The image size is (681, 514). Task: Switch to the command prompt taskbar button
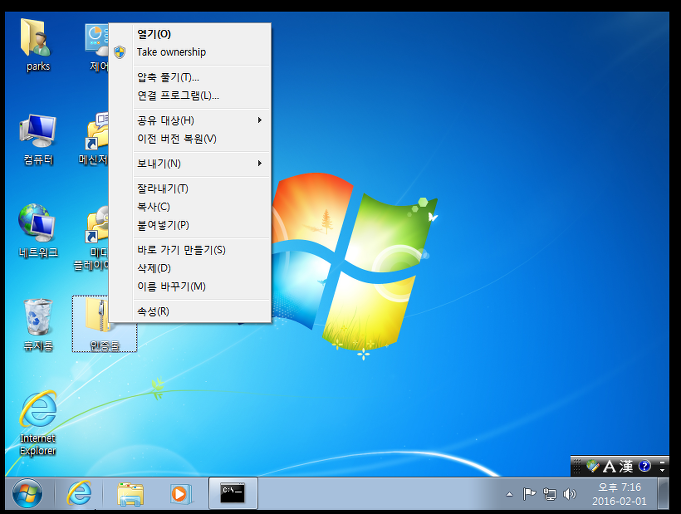click(233, 493)
